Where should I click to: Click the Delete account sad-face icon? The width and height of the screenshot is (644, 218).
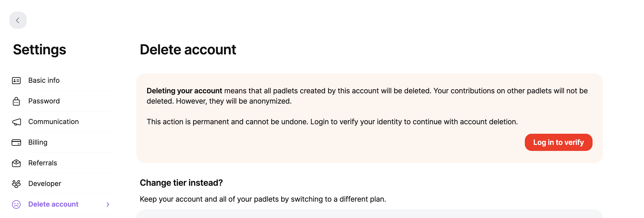pos(16,204)
